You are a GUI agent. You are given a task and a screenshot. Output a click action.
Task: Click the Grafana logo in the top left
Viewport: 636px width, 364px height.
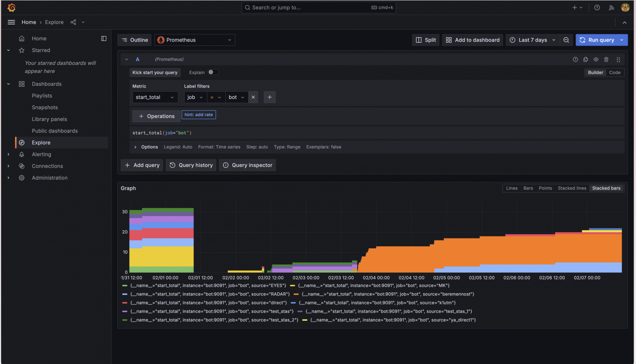coord(11,7)
